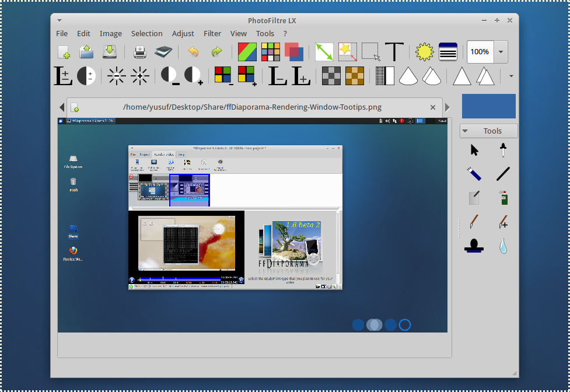The image size is (570, 392).
Task: Click the striped lines toolbar icon
Action: tap(448, 51)
